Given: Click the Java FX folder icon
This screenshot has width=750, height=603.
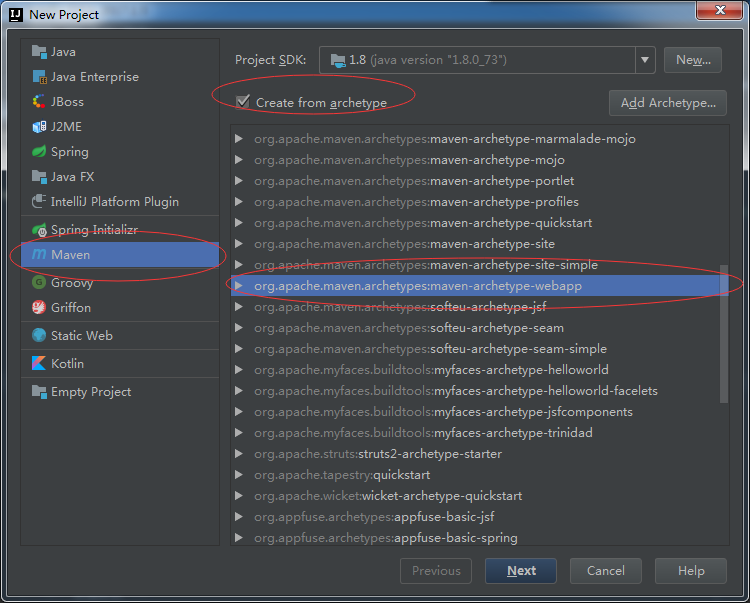Looking at the screenshot, I should pyautogui.click(x=39, y=176).
